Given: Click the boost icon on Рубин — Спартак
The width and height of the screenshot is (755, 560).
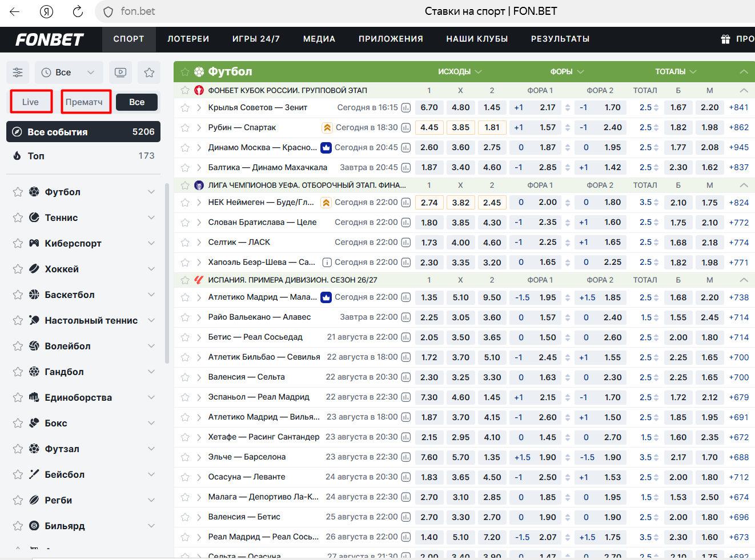Looking at the screenshot, I should (327, 127).
